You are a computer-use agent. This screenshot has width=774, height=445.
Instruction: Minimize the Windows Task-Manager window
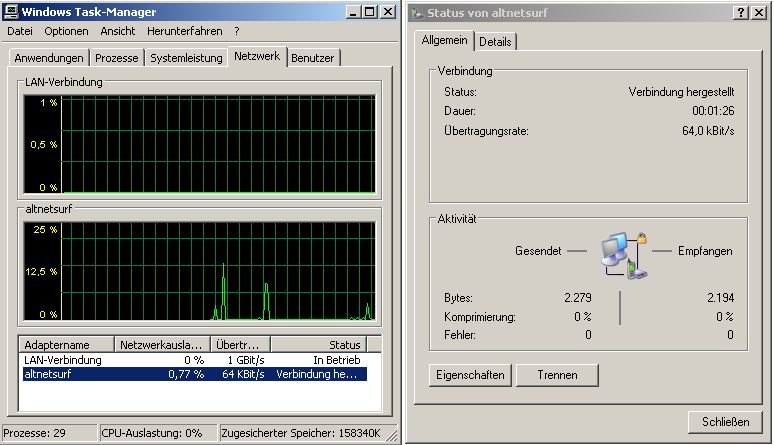(x=350, y=12)
